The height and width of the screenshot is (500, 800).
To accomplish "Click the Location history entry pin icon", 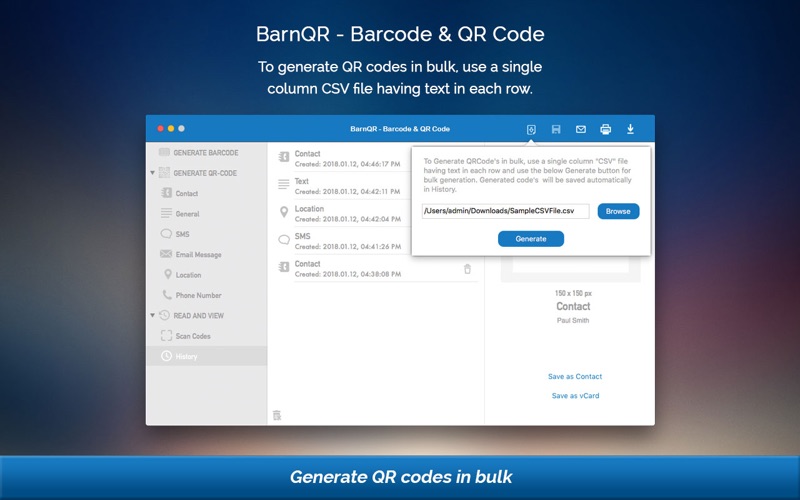I will pos(284,212).
